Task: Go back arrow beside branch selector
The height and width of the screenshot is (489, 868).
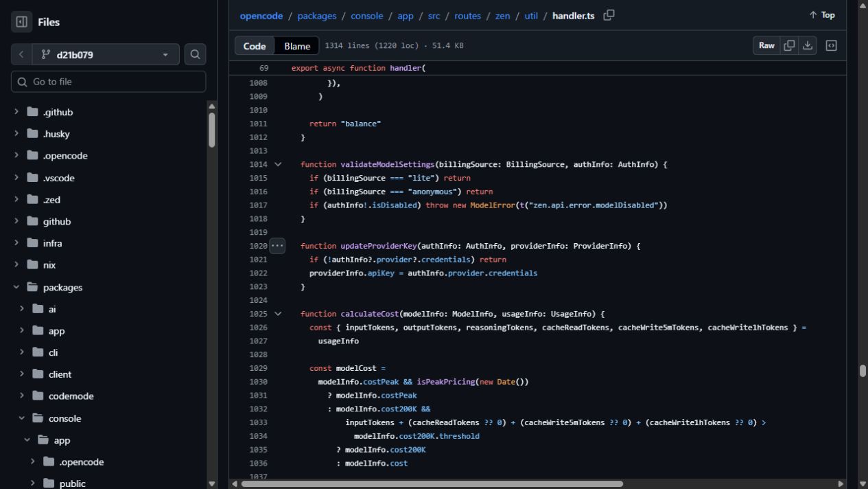Action: point(21,54)
